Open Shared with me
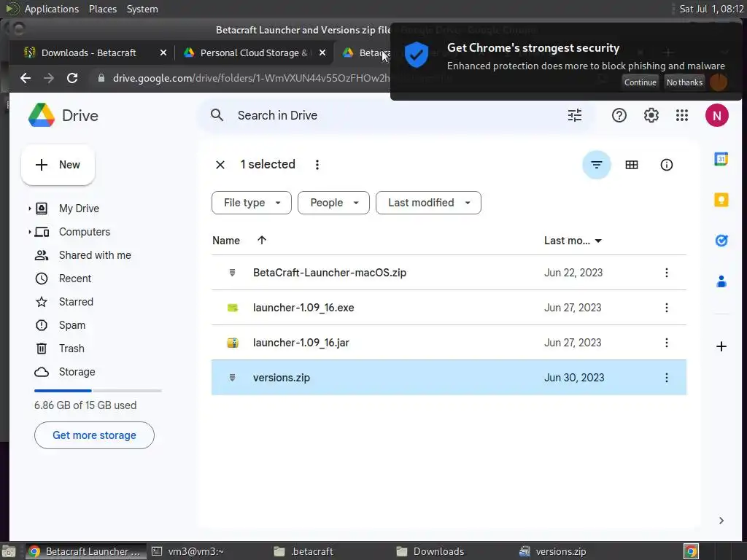The image size is (747, 560). click(x=95, y=255)
